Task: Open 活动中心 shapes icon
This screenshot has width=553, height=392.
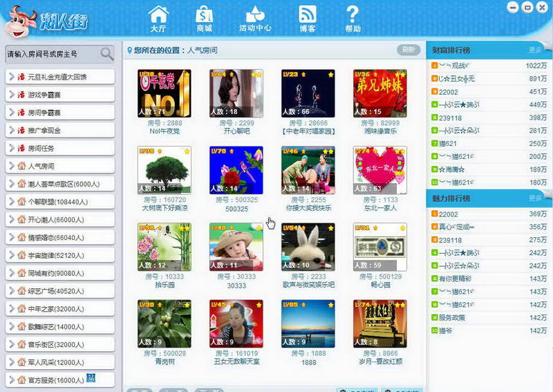Action: coord(255,19)
